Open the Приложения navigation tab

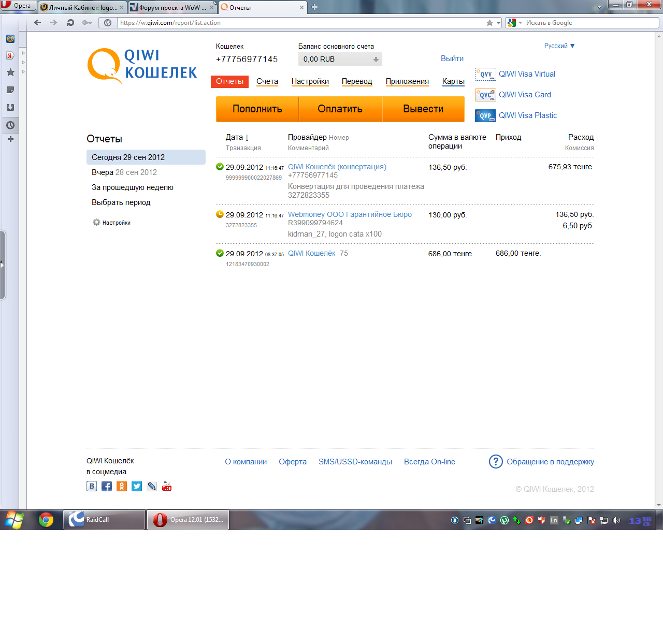[407, 81]
